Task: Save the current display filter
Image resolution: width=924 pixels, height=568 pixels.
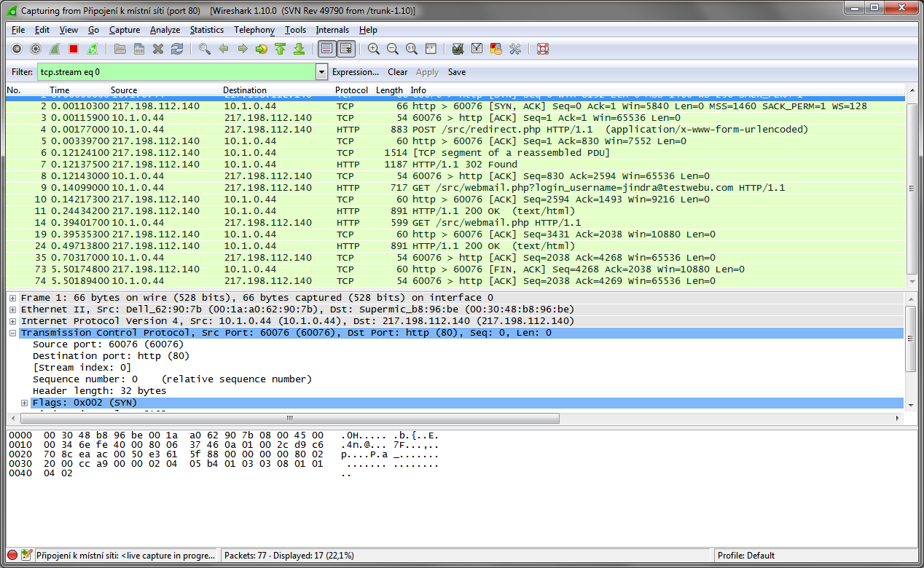Action: pos(457,72)
